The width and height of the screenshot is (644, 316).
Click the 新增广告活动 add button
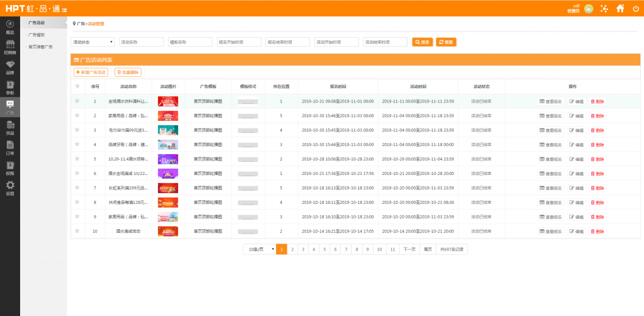[91, 72]
